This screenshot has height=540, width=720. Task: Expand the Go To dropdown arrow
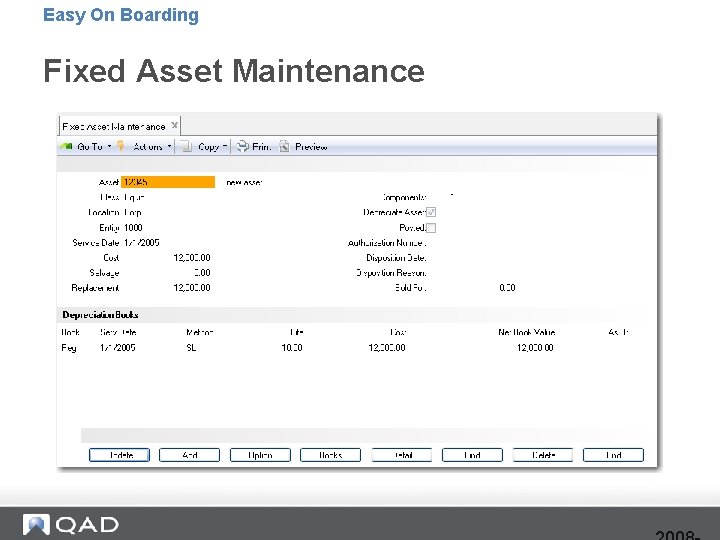pos(109,146)
